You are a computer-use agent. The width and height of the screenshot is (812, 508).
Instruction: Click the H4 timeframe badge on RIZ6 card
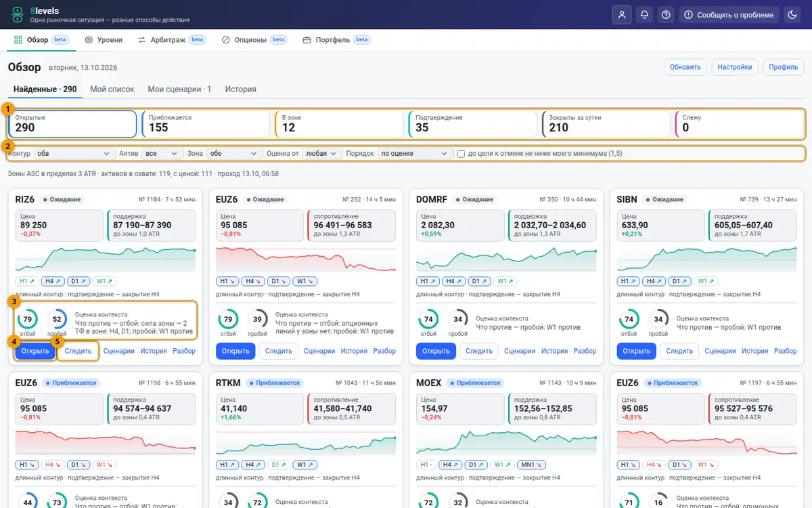click(x=51, y=281)
